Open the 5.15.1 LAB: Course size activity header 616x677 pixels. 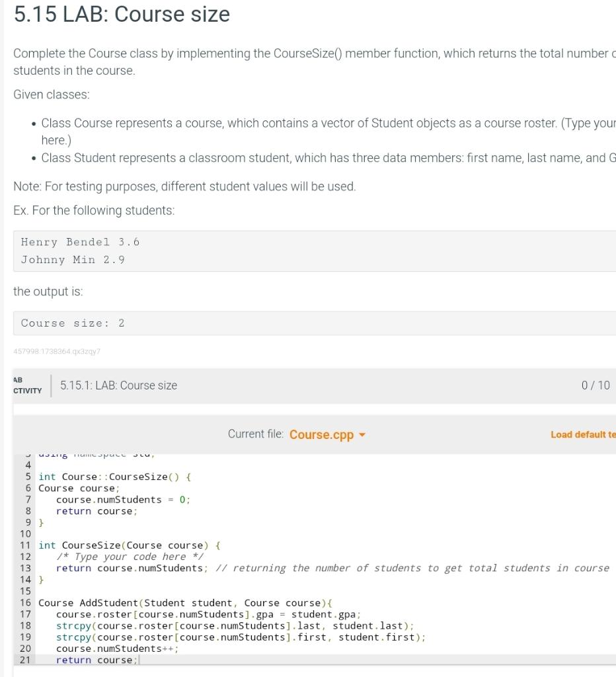118,385
